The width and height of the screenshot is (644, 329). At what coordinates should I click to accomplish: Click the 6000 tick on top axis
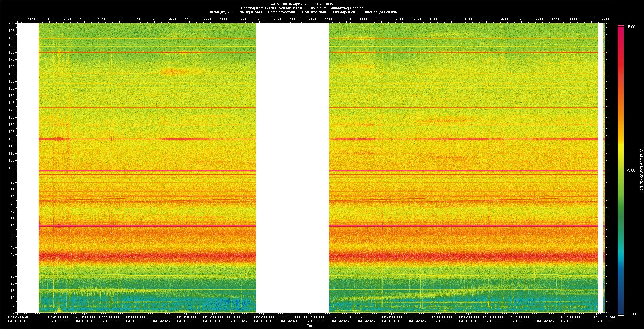(x=364, y=19)
